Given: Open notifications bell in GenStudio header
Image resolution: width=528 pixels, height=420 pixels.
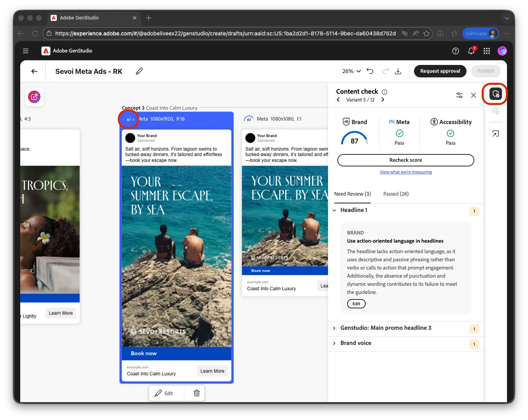Looking at the screenshot, I should [471, 51].
